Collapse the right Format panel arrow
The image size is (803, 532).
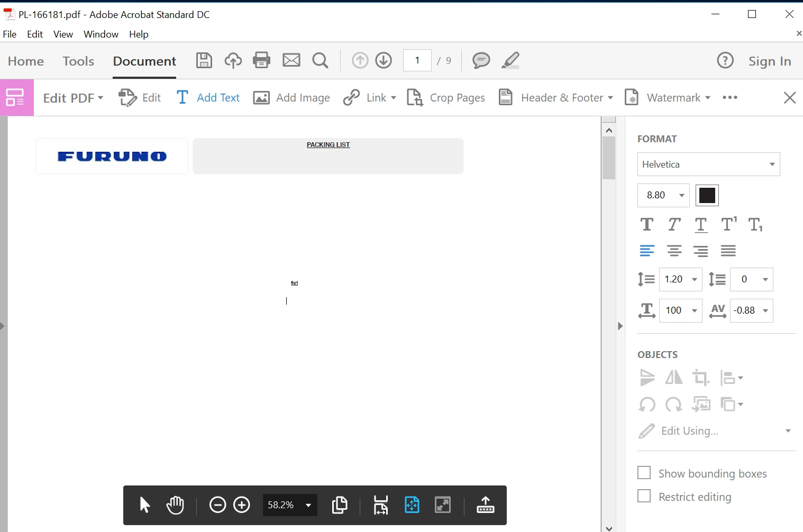click(620, 326)
